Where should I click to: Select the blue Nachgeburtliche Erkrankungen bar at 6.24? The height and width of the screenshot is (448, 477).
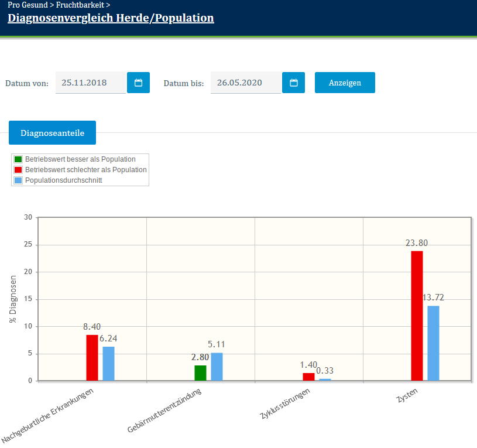(108, 364)
